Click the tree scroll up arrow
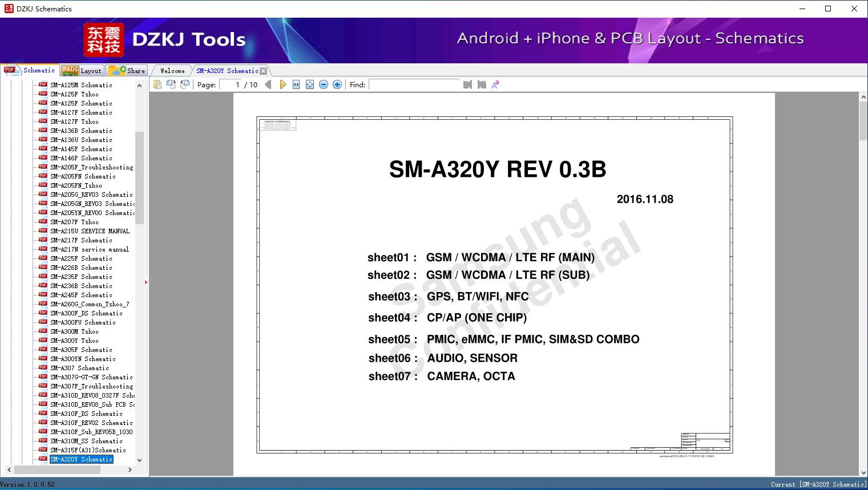This screenshot has height=490, width=868. pyautogui.click(x=139, y=86)
